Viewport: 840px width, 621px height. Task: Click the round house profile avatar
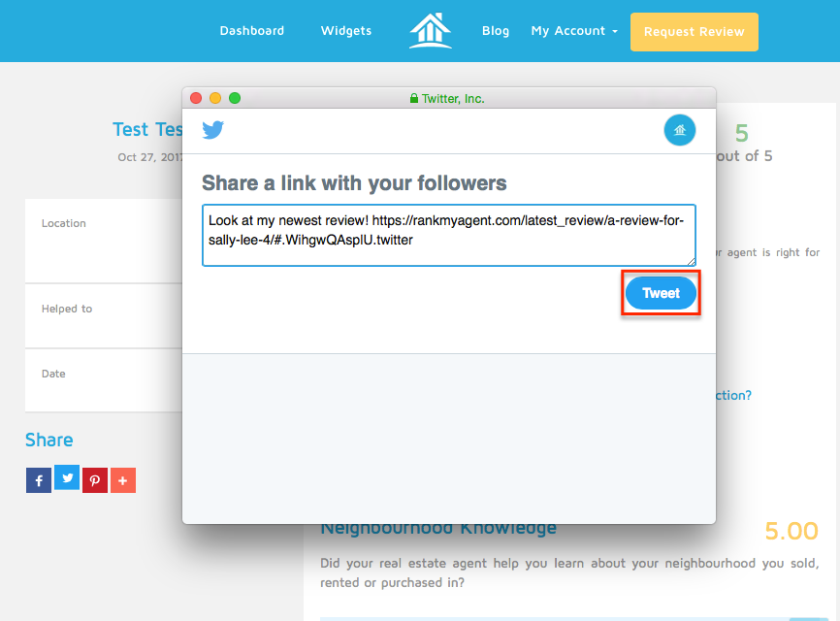coord(680,130)
